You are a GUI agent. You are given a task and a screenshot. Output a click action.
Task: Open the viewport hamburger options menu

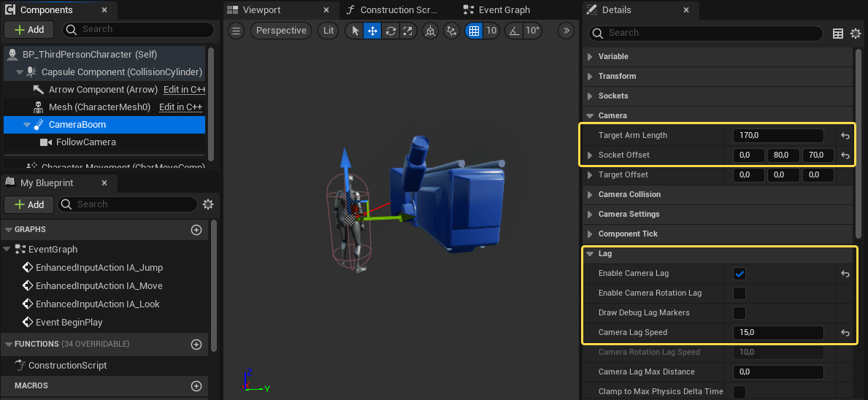click(237, 31)
